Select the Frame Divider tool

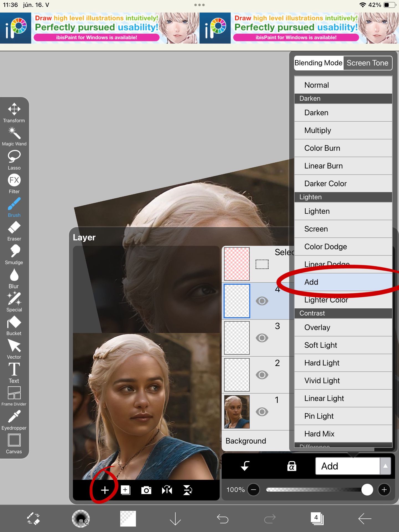pyautogui.click(x=14, y=397)
